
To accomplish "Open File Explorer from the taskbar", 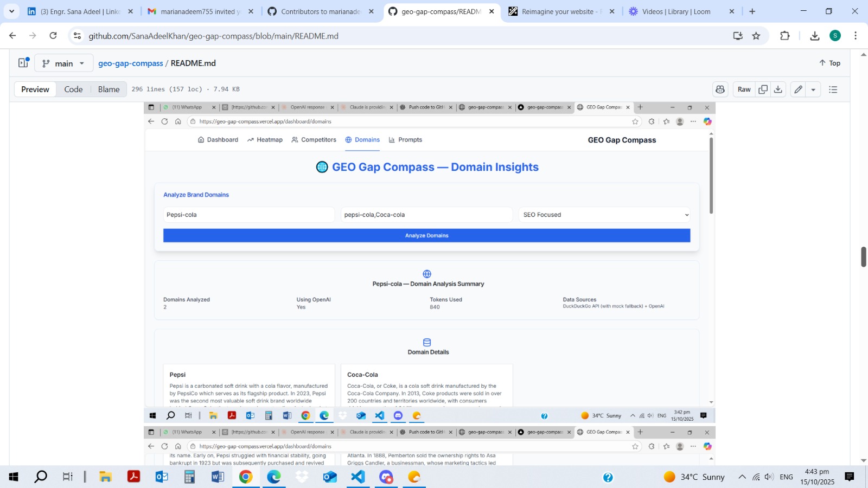I will click(x=105, y=477).
